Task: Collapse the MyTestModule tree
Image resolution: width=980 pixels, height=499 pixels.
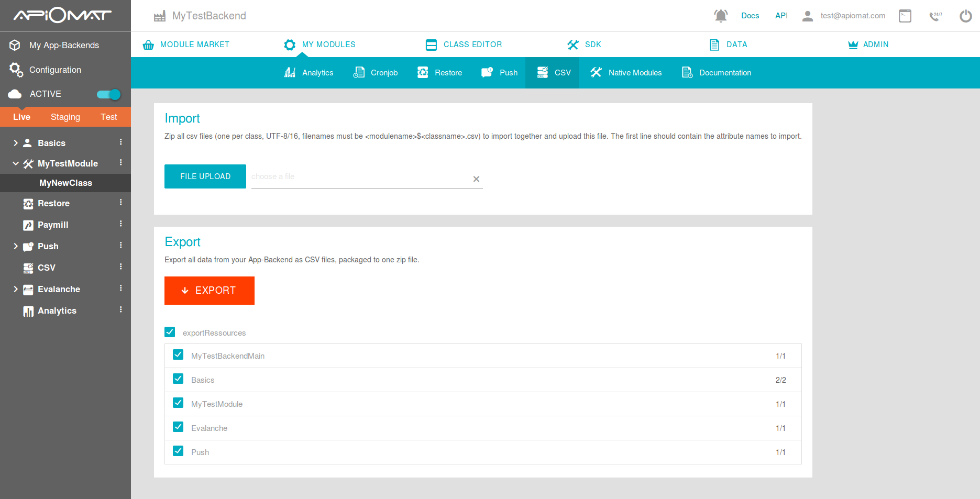Action: tap(16, 163)
